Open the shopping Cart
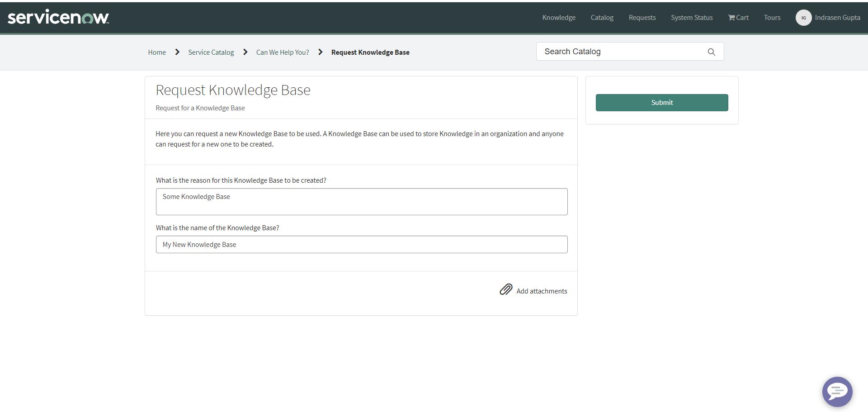Image resolution: width=868 pixels, height=412 pixels. click(738, 18)
